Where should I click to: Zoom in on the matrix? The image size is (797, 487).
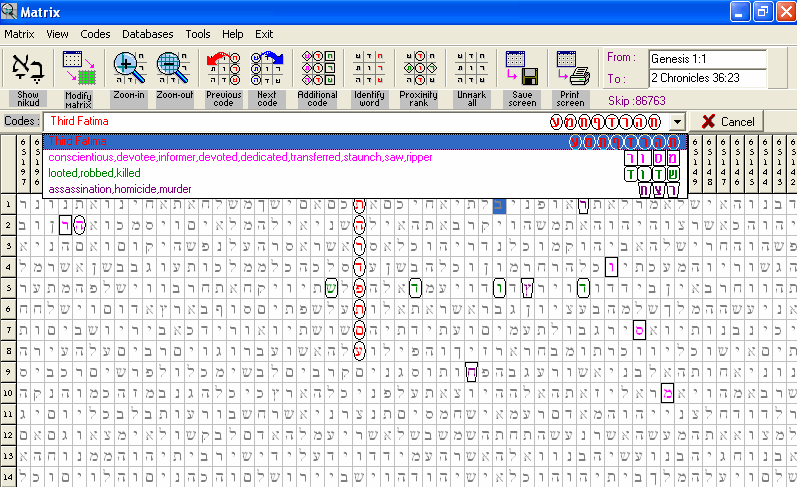128,68
